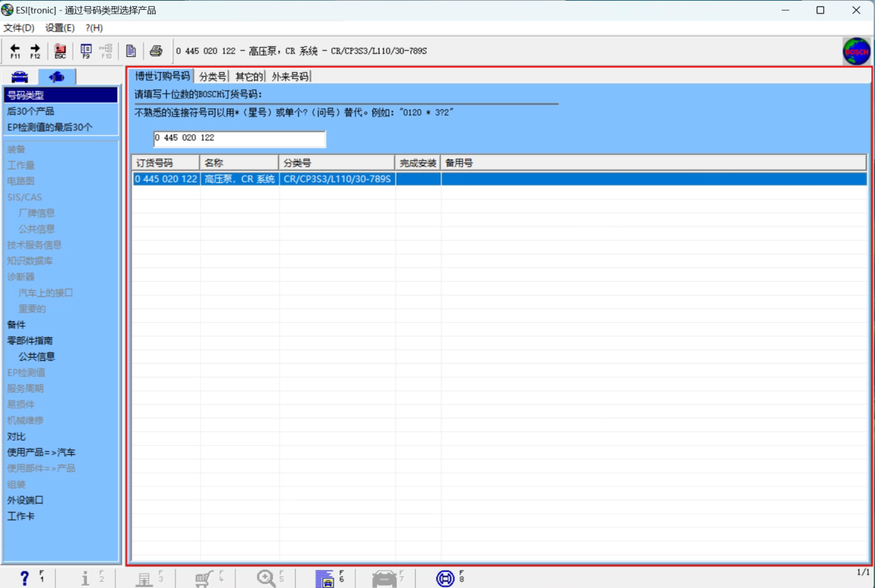The image size is (875, 588).
Task: Click the F8 Bosch emblem icon
Action: 445,578
